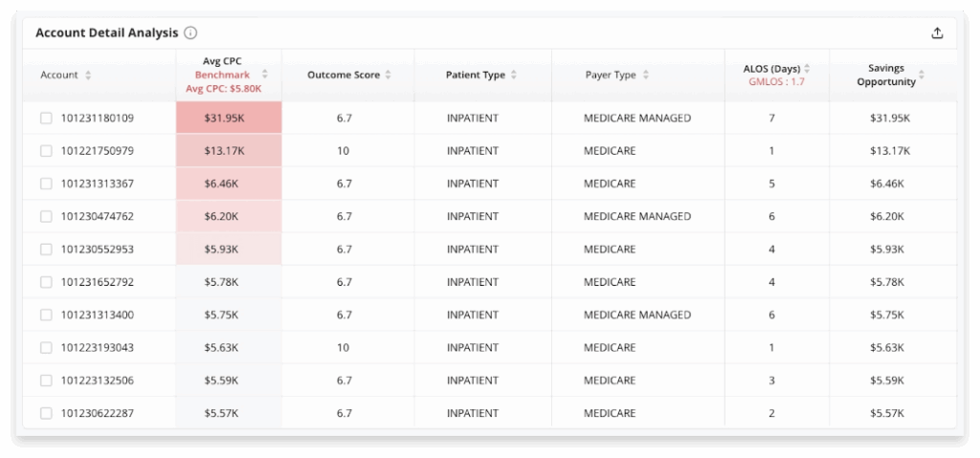Click the export icon in the panel header
Image resolution: width=980 pixels, height=458 pixels.
[937, 33]
